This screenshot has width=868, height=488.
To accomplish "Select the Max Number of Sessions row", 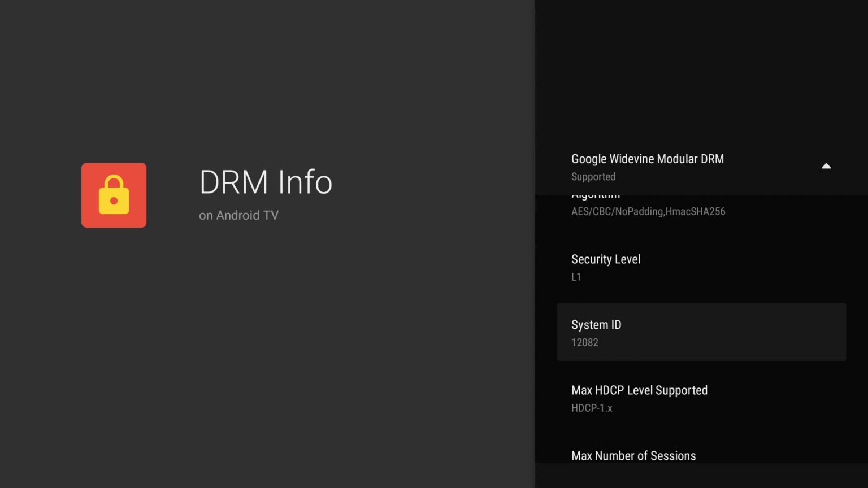I will 633,455.
